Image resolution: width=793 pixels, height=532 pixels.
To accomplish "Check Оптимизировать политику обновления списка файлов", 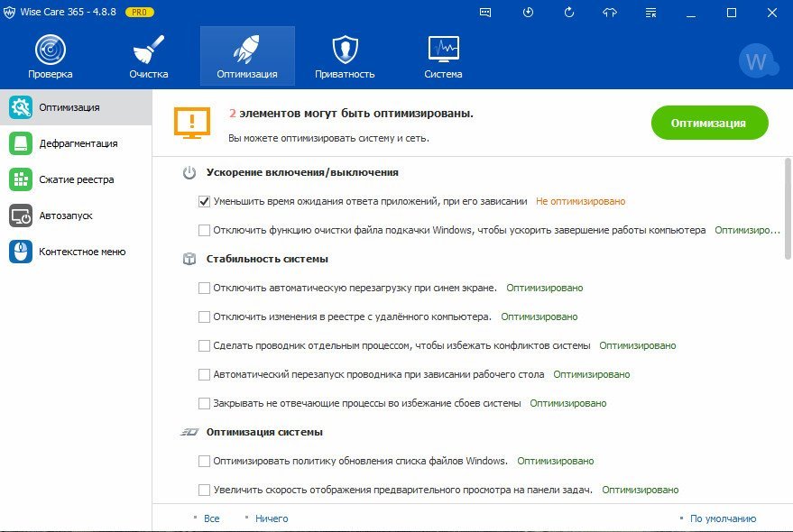I will point(204,461).
